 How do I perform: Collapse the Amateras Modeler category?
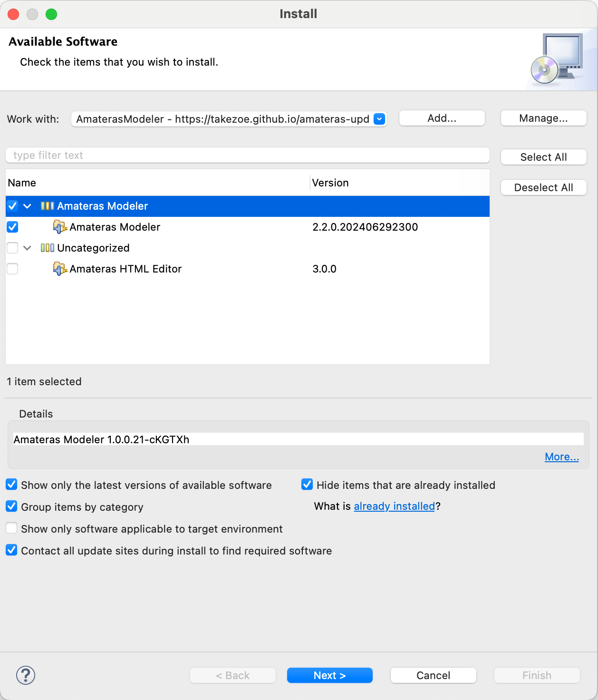[27, 206]
